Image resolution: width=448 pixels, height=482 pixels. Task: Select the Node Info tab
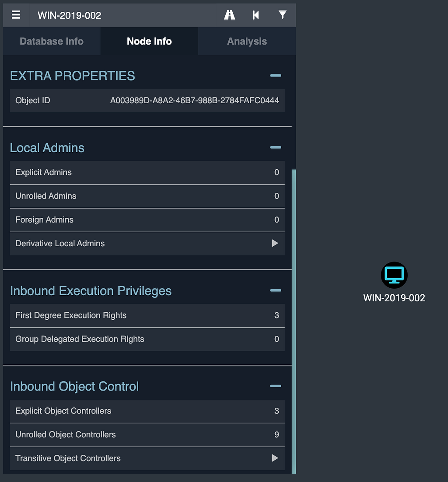point(149,41)
